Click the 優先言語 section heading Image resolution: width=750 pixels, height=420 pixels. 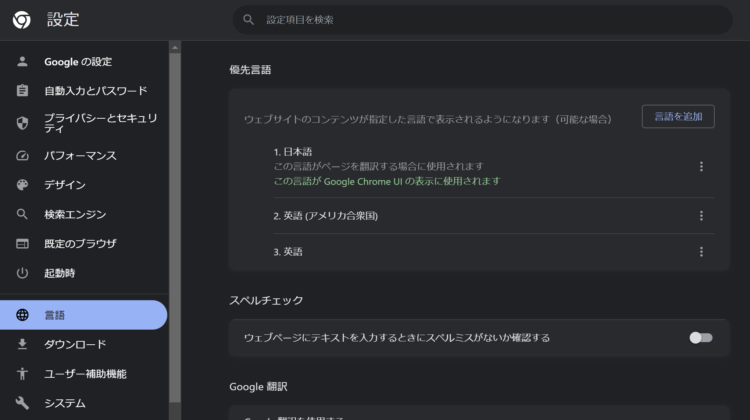coord(250,70)
